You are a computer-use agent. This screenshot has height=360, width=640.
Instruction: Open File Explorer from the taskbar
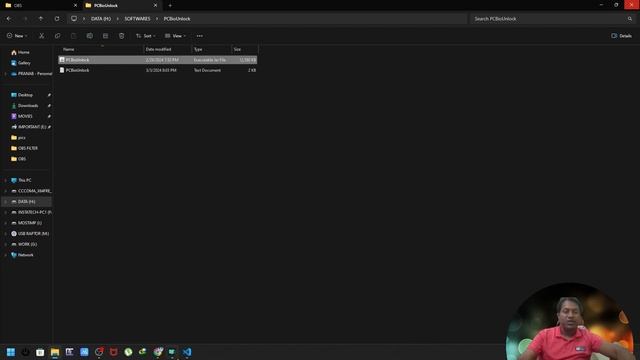(x=55, y=352)
